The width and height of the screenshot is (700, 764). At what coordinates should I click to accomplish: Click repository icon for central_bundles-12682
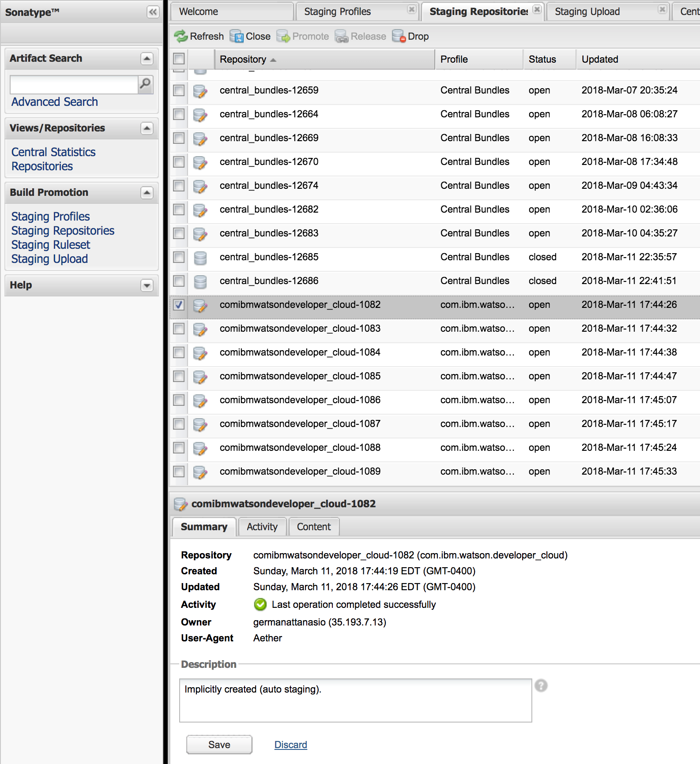pos(200,210)
